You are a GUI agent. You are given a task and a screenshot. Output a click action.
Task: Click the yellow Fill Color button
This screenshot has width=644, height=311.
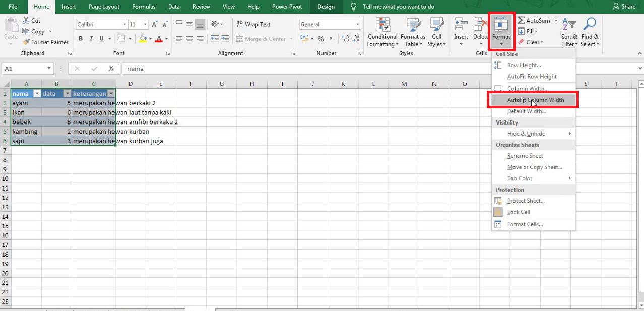[x=143, y=39]
